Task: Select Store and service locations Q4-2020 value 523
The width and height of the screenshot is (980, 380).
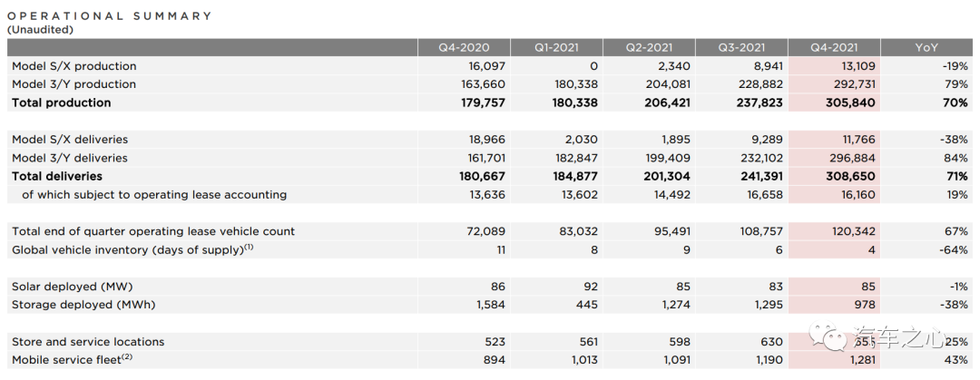Action: click(495, 342)
